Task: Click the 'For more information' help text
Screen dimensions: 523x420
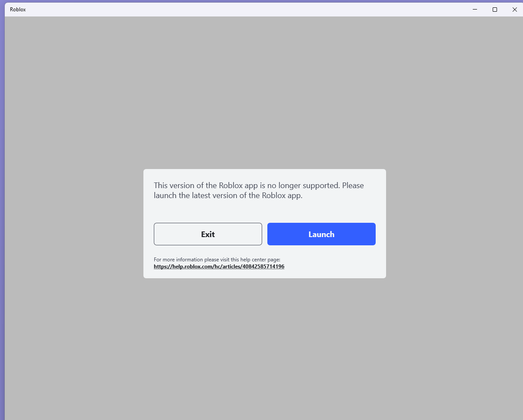Action: click(218, 259)
